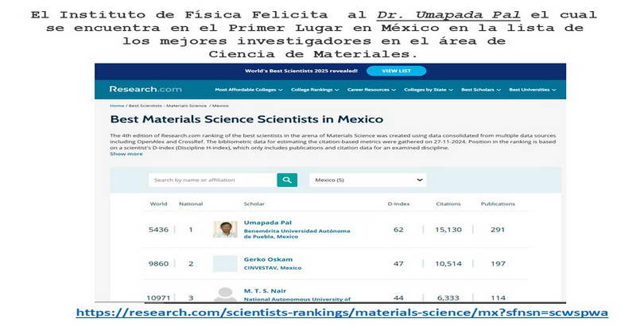The width and height of the screenshot is (644, 326).
Task: Open the Research.com logo home link
Action: pyautogui.click(x=145, y=89)
